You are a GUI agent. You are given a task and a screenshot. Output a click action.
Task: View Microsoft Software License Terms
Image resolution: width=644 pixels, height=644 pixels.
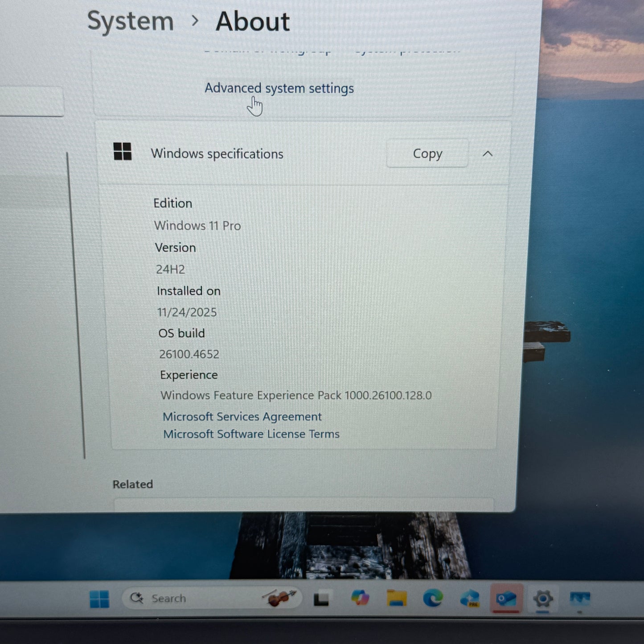click(251, 434)
